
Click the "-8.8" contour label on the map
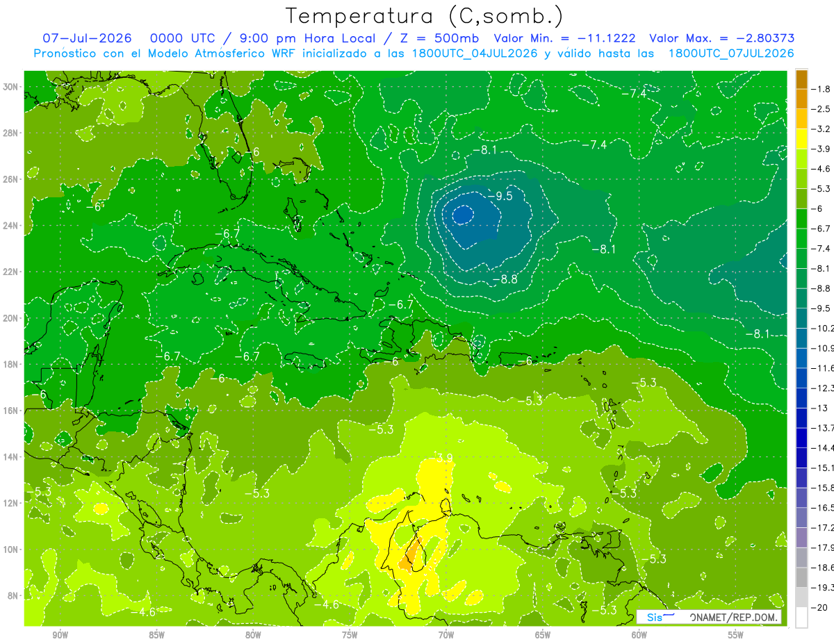505,279
